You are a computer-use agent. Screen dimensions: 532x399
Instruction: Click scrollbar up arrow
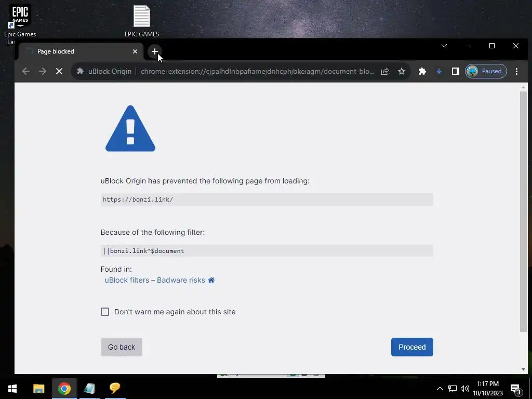click(523, 87)
